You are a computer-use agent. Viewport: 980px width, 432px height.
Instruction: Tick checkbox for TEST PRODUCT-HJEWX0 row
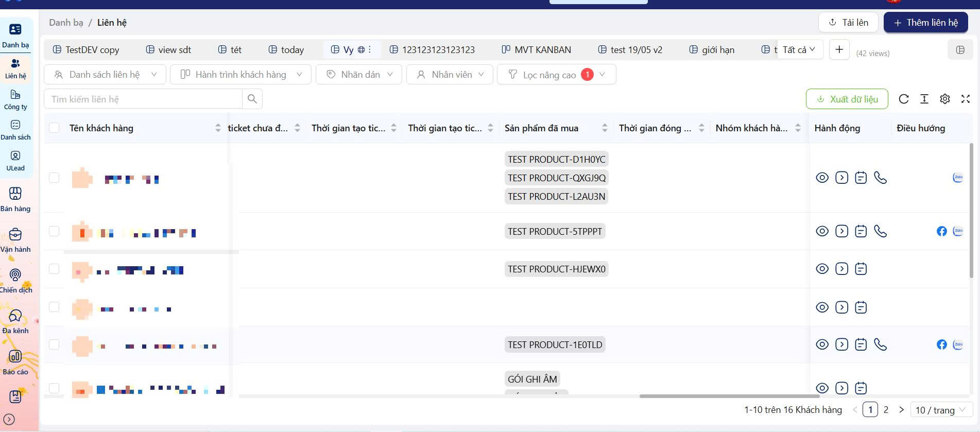54,269
